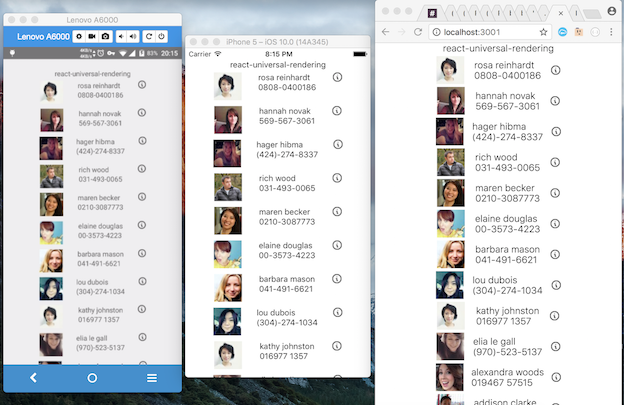The image size is (624, 405).
Task: Take a screenshot with the Lenovo camera icon
Action: [x=105, y=37]
